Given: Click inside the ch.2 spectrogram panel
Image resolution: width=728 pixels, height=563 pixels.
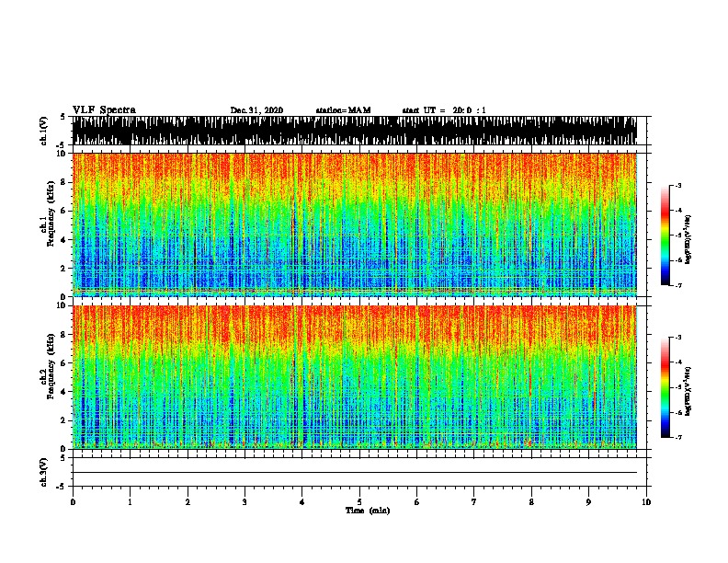Looking at the screenshot, I should click(354, 377).
